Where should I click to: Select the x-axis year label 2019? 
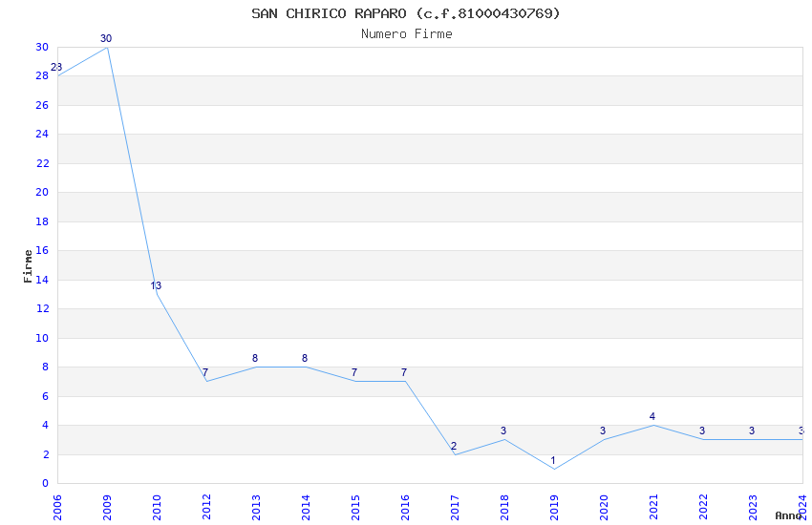coord(554,507)
